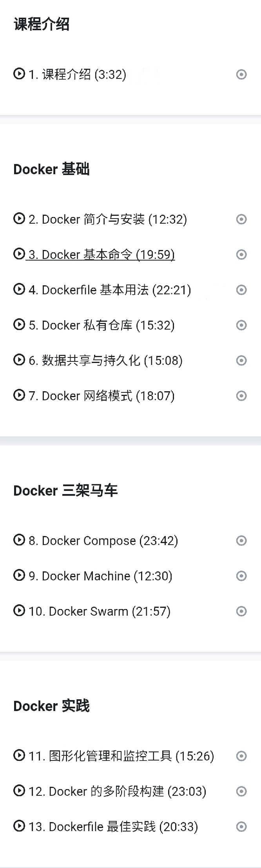Mark Docker 网络模式 lesson status circle
Viewport: 261px width, 868px height.
click(241, 396)
